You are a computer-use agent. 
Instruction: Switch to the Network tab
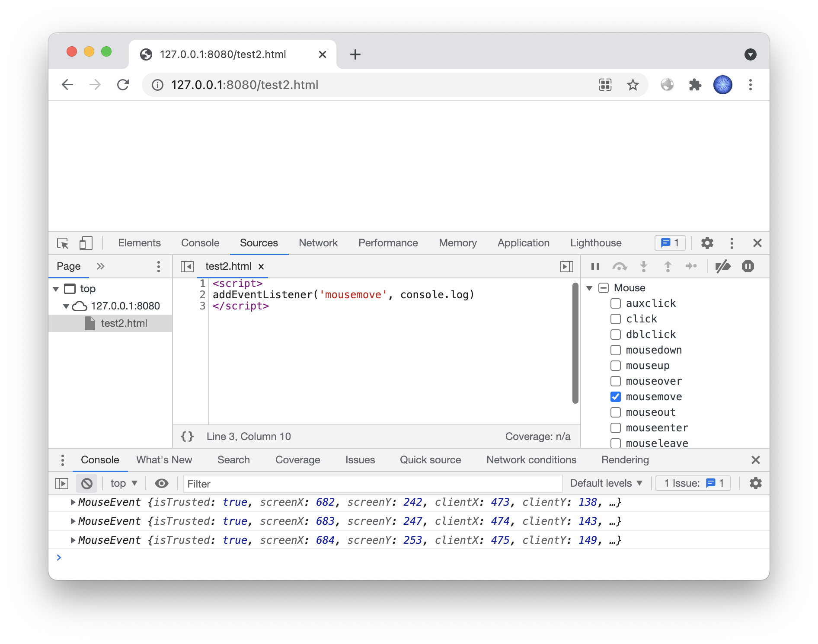point(318,243)
